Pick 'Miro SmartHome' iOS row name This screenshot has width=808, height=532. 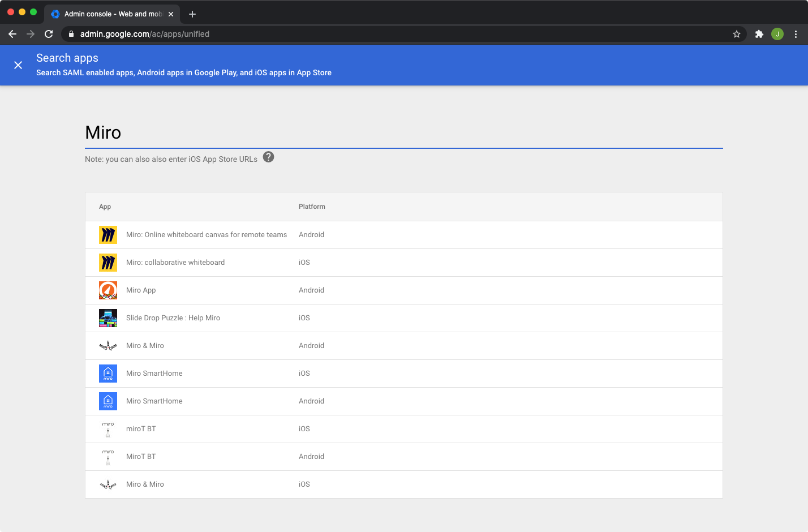[x=154, y=374]
